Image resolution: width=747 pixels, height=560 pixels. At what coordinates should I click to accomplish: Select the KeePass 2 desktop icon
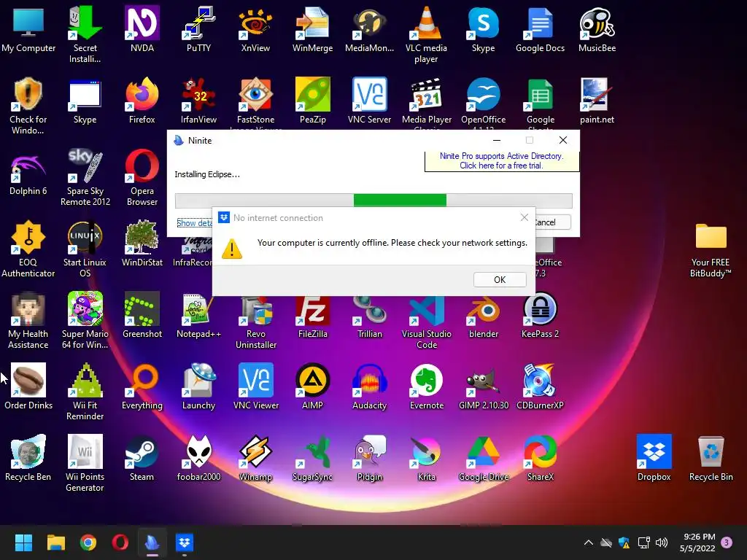coord(540,315)
